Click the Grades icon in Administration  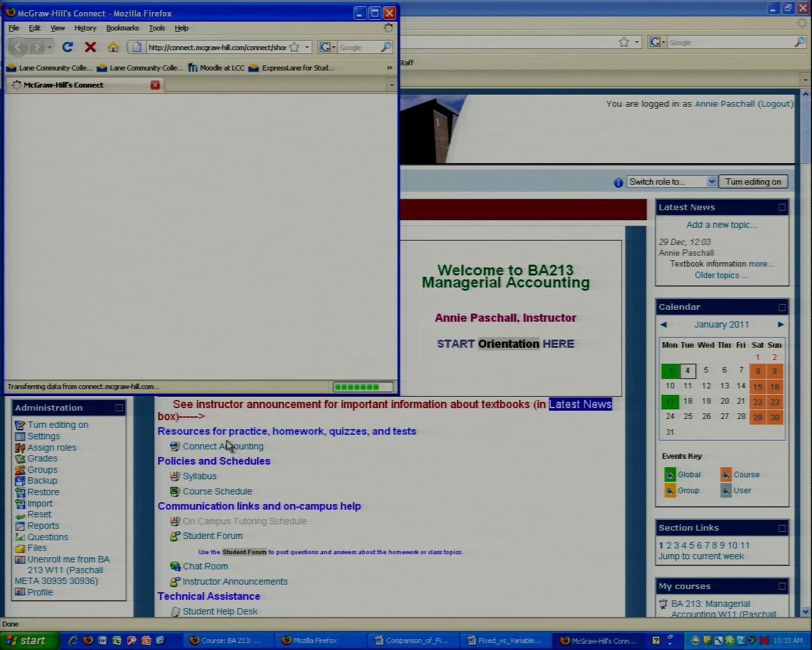pos(20,458)
